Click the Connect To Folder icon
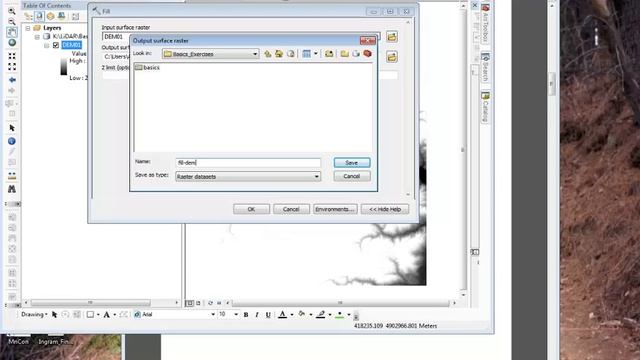The height and width of the screenshot is (360, 640). (x=329, y=54)
